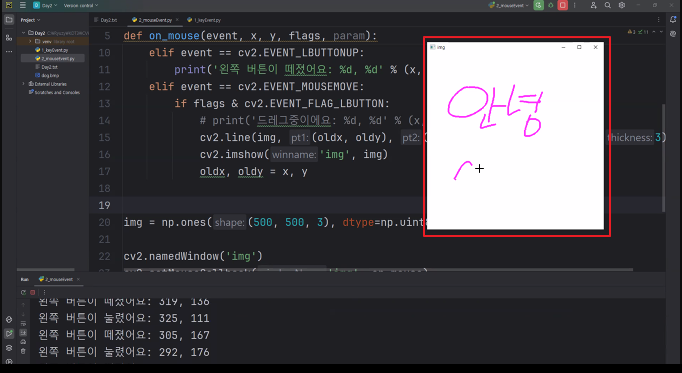Image resolution: width=682 pixels, height=373 pixels.
Task: Open more tool windows ellipsis in left sidebar
Action: pos(9,51)
